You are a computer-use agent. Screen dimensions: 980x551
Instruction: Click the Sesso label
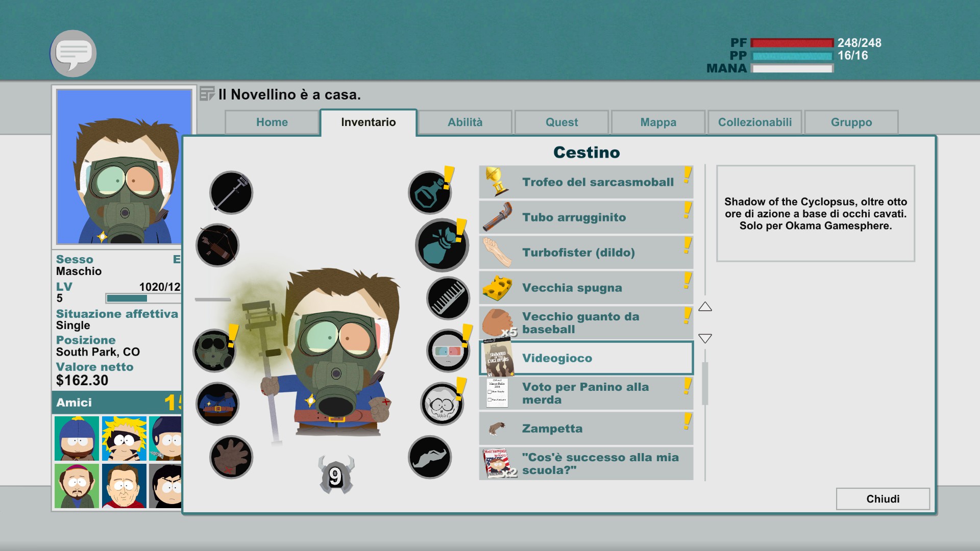(x=75, y=259)
